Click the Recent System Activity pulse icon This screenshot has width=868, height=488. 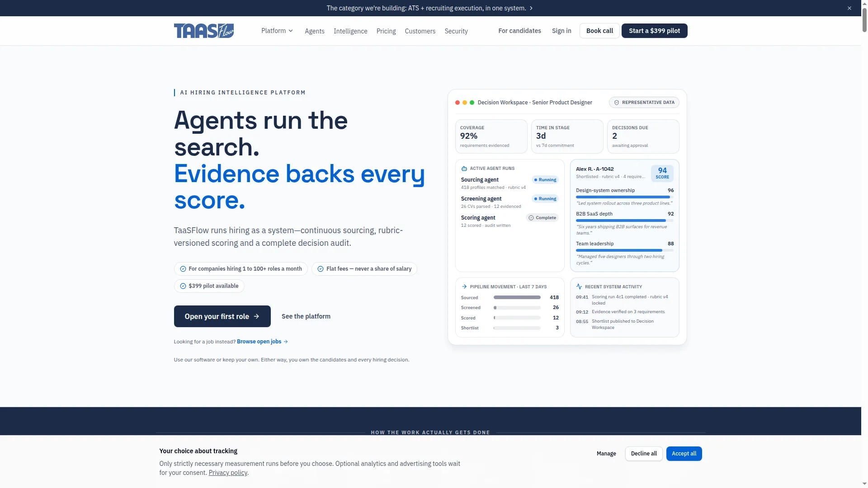coord(579,287)
